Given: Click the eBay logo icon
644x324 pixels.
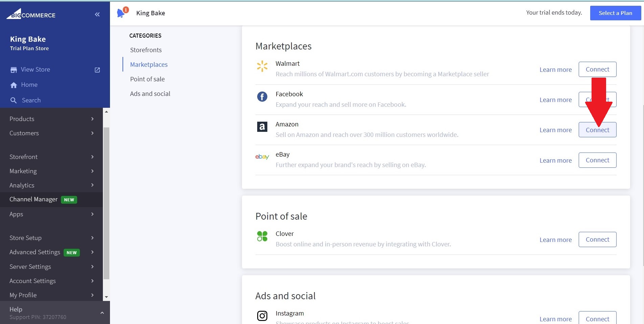Looking at the screenshot, I should 262,157.
